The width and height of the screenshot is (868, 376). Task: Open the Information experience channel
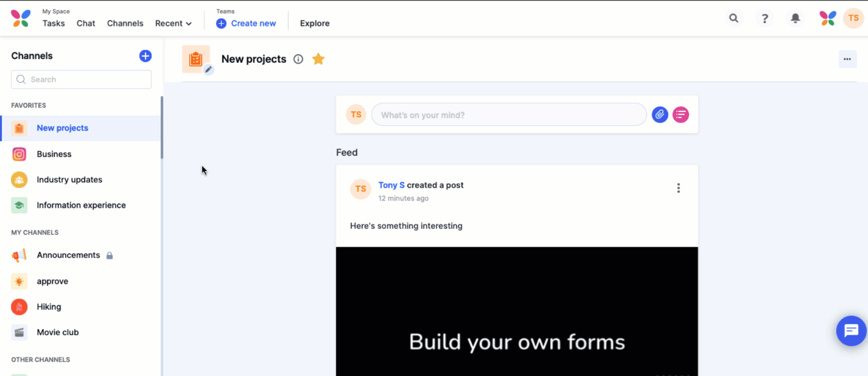80,205
